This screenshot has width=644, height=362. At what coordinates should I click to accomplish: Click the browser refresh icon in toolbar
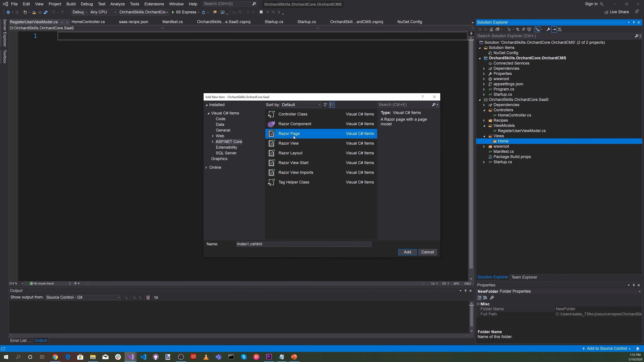[x=203, y=12]
